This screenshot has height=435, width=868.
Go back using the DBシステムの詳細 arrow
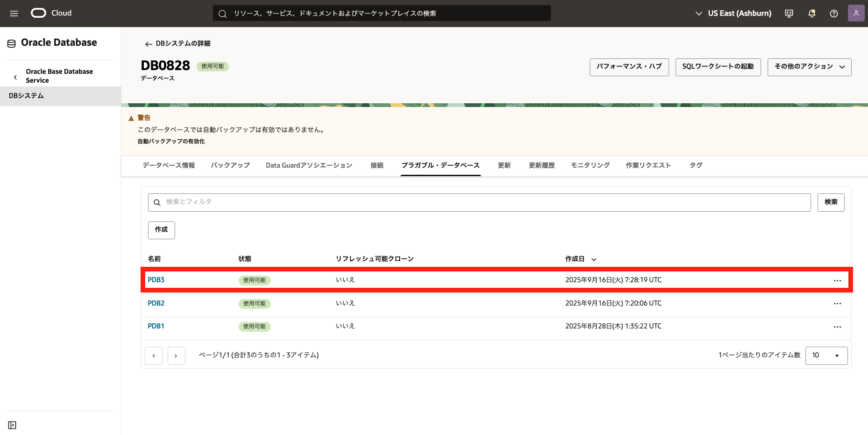[x=148, y=44]
